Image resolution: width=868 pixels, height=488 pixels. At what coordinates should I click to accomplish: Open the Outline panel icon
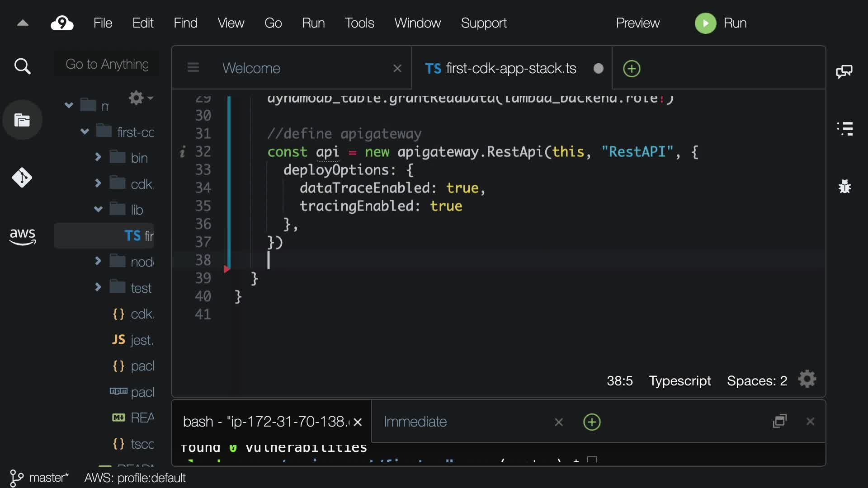click(844, 129)
